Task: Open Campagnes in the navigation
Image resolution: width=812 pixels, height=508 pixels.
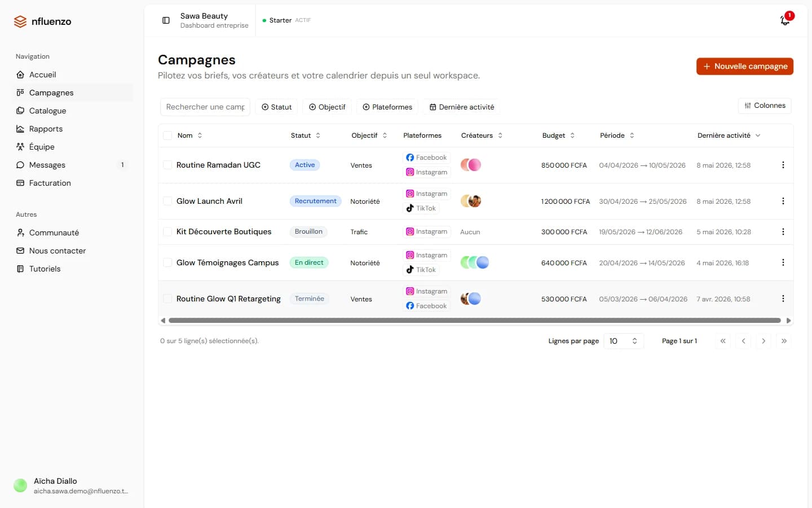Action: point(73,93)
